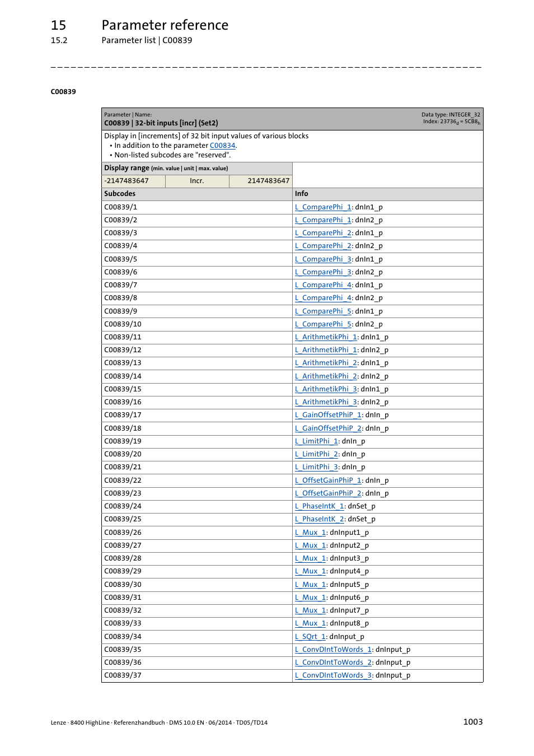Click the maximum value 2147483647
Screen dimensions: 534x756
[269, 181]
